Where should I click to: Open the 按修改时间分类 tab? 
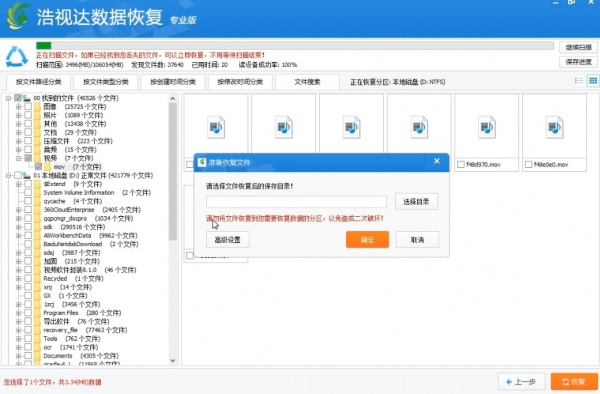point(240,82)
